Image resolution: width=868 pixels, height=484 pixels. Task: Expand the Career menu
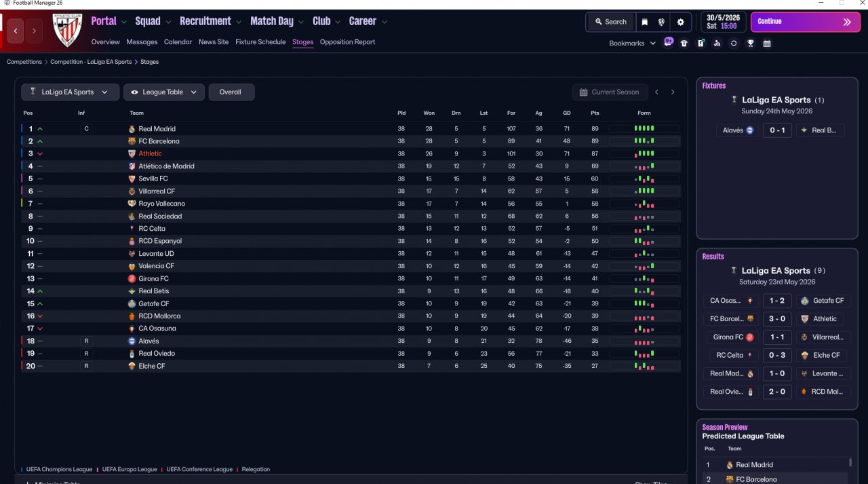tap(368, 21)
